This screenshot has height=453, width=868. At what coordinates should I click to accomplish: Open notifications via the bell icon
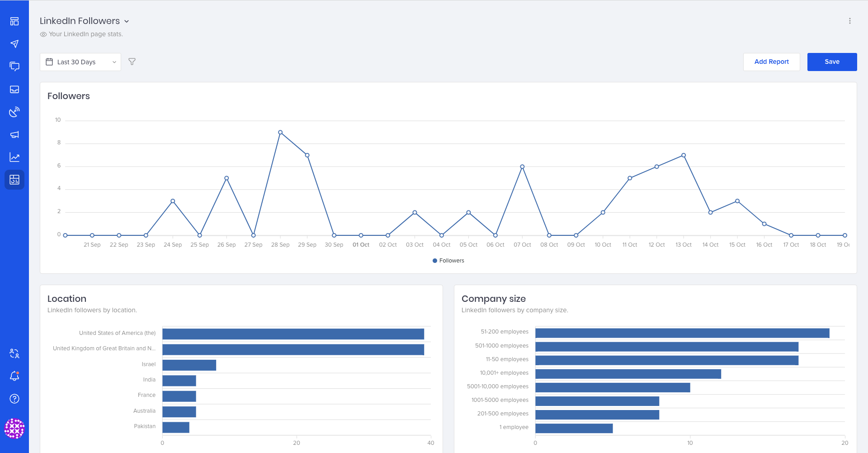click(x=14, y=376)
